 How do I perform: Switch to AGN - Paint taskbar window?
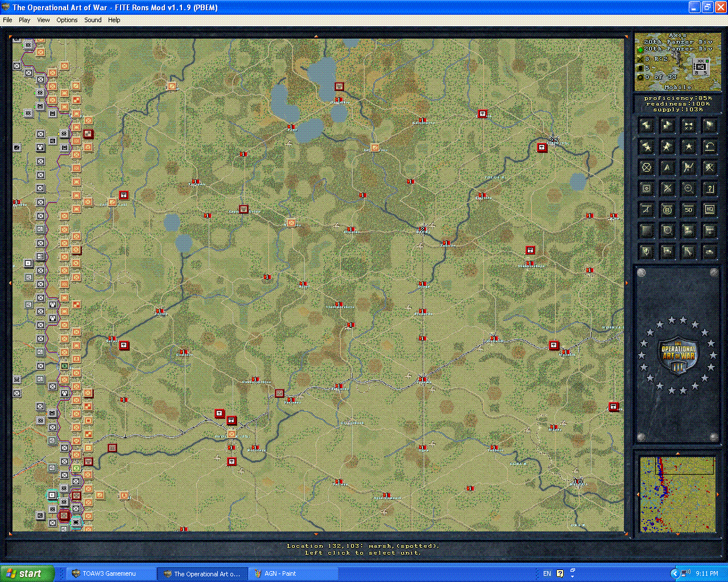point(294,573)
